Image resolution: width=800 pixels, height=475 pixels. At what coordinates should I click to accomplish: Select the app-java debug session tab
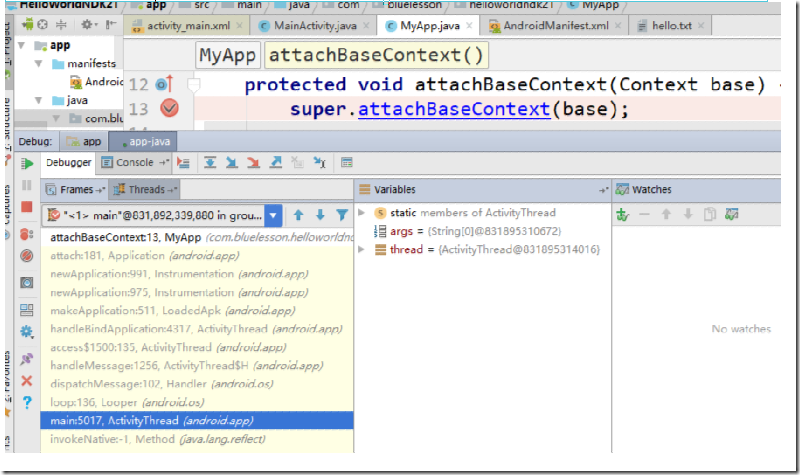click(x=143, y=142)
